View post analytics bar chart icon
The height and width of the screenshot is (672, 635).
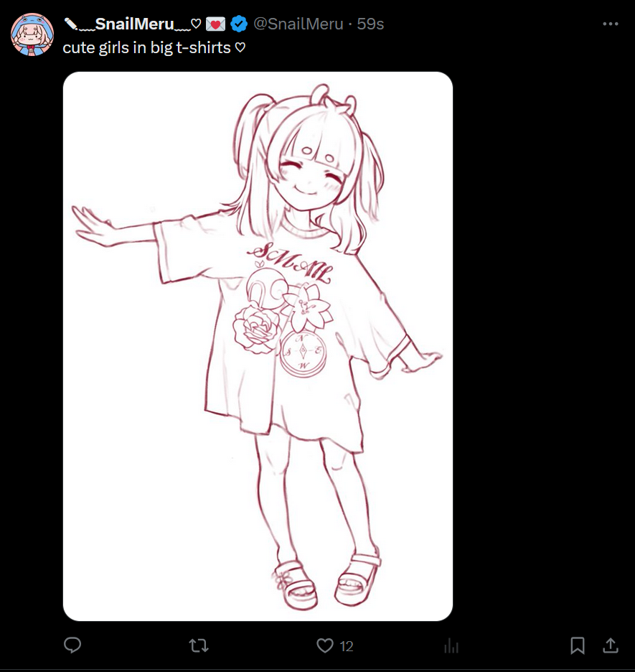[x=451, y=646]
